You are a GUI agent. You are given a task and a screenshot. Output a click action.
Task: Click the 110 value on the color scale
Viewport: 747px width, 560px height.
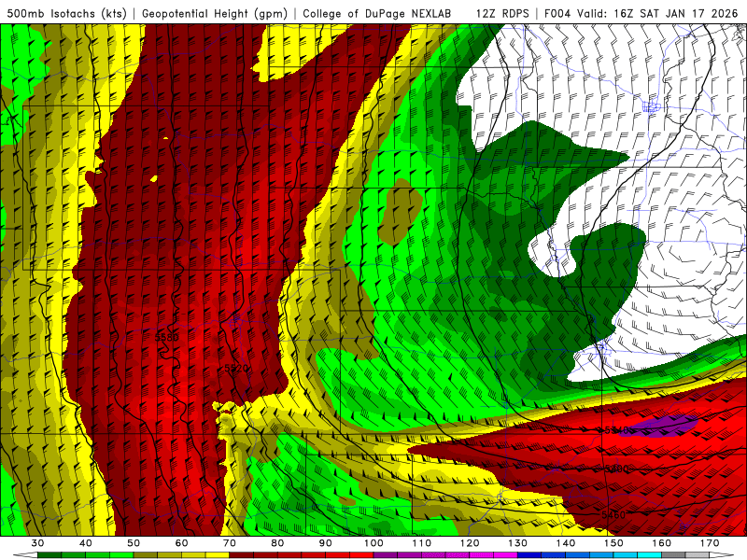tap(422, 543)
